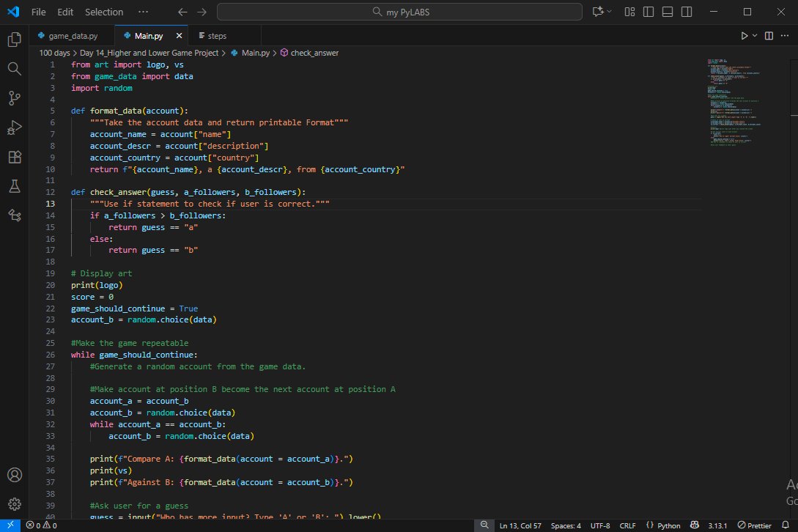Open dropdown next to Copilot chat icon

609,12
